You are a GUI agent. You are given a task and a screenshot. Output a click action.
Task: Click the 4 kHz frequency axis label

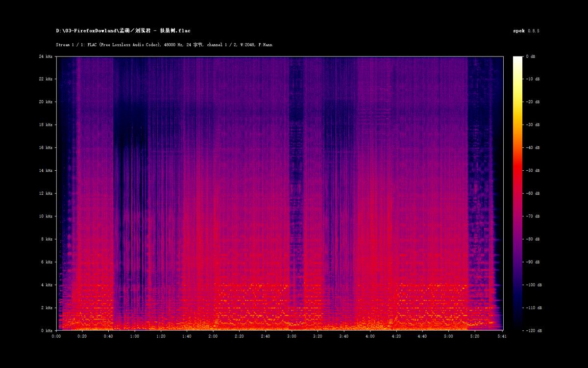point(47,285)
